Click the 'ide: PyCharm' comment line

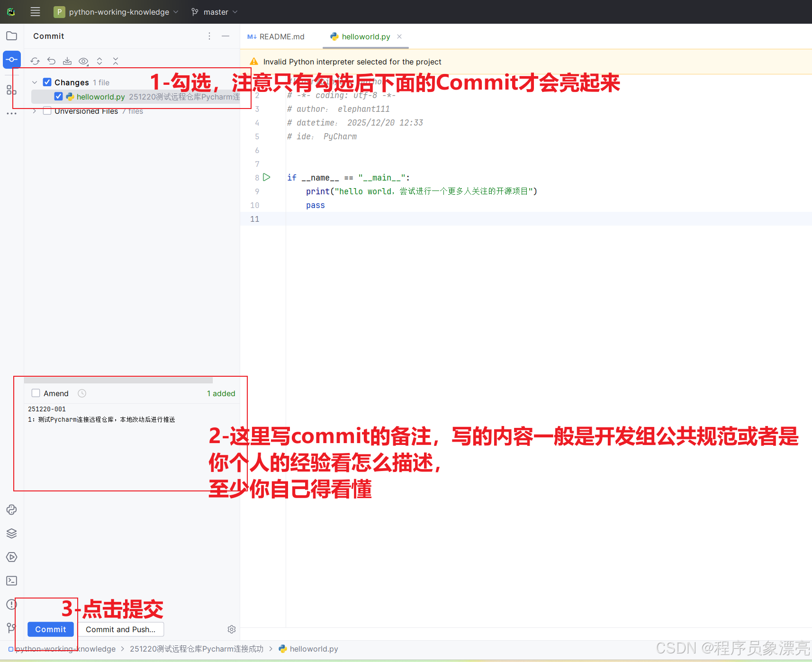coord(322,136)
